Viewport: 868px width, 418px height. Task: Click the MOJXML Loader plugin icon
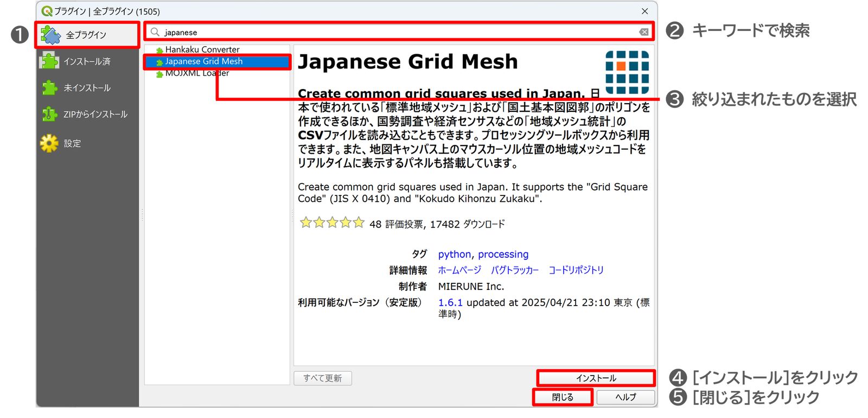[x=159, y=74]
